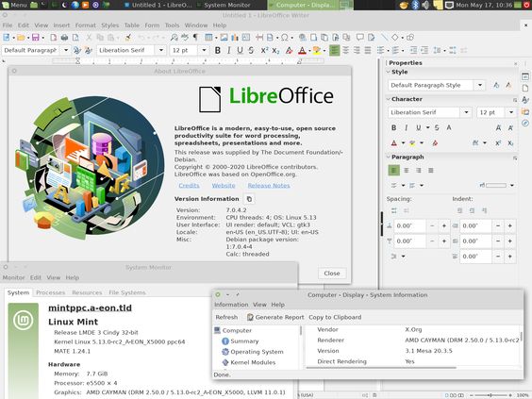Click the Save document icon
Viewport: 532px width, 399px height.
coord(36,38)
